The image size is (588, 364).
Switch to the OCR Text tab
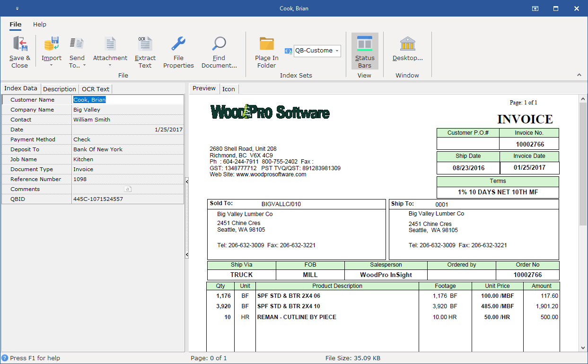click(95, 89)
